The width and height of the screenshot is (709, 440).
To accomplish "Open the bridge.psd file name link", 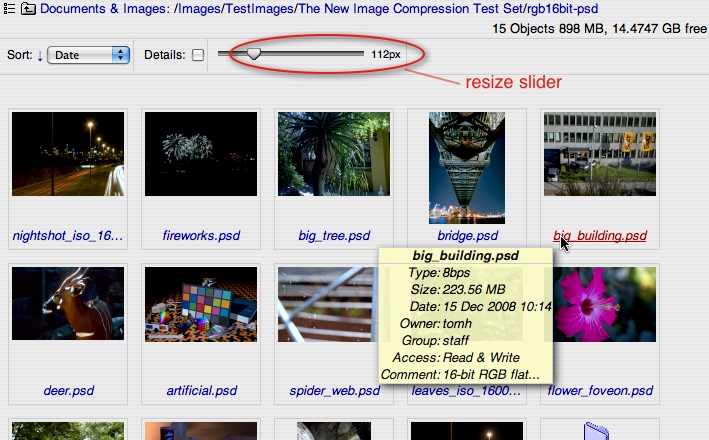I will tap(468, 236).
